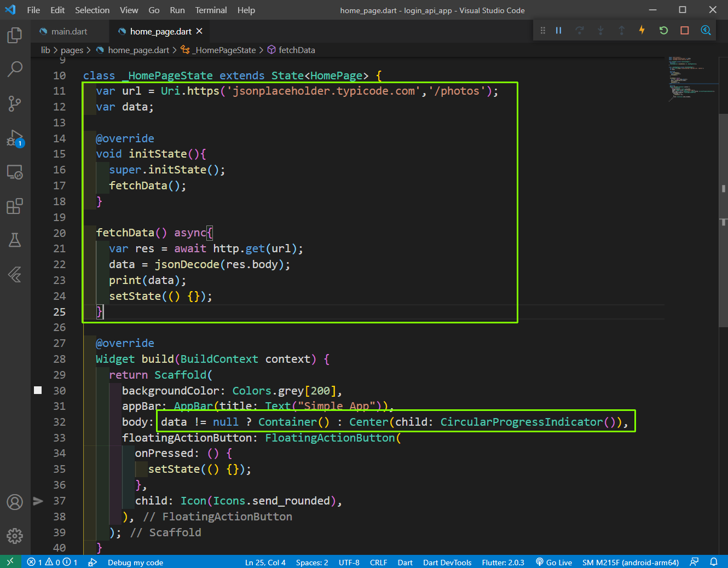The image size is (728, 568).
Task: Open the Source Control view
Action: click(15, 103)
